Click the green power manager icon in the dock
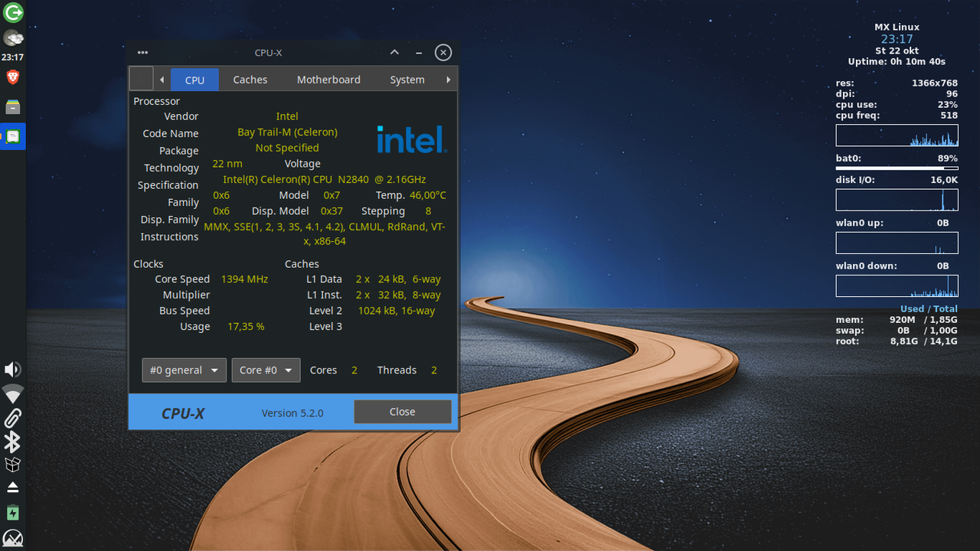Image resolution: width=980 pixels, height=551 pixels. 12,512
